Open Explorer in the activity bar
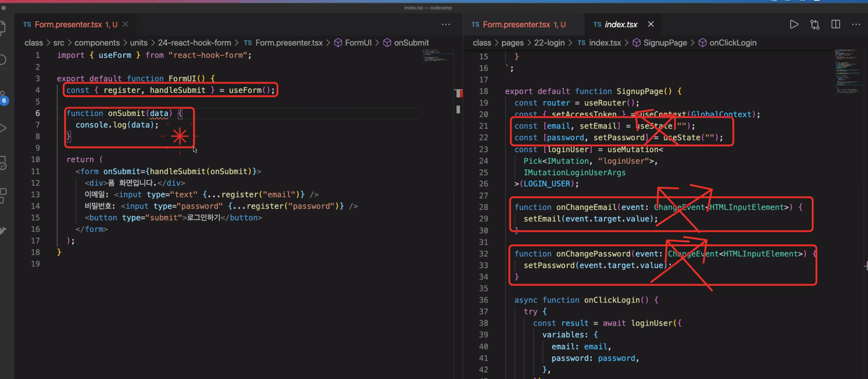This screenshot has height=379, width=868. tap(2, 27)
